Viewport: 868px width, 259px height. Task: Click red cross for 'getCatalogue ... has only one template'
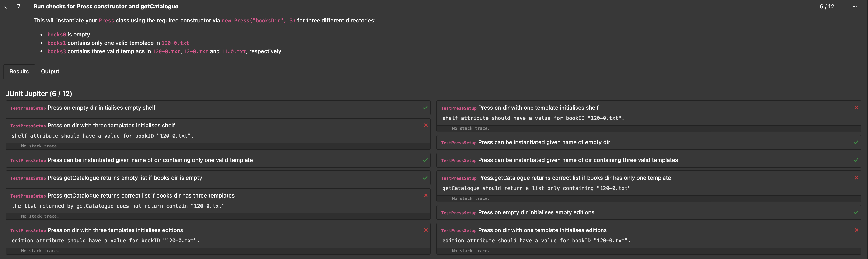point(857,178)
